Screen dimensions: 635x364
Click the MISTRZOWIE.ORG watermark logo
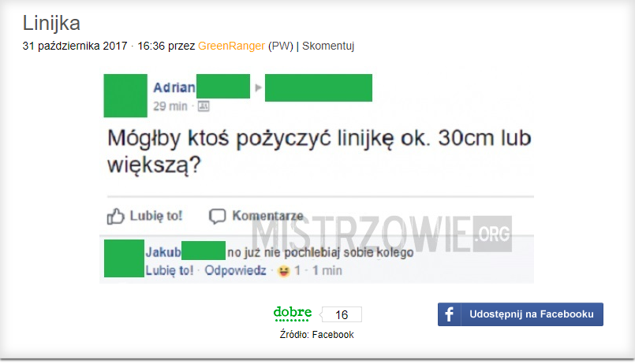tap(381, 234)
